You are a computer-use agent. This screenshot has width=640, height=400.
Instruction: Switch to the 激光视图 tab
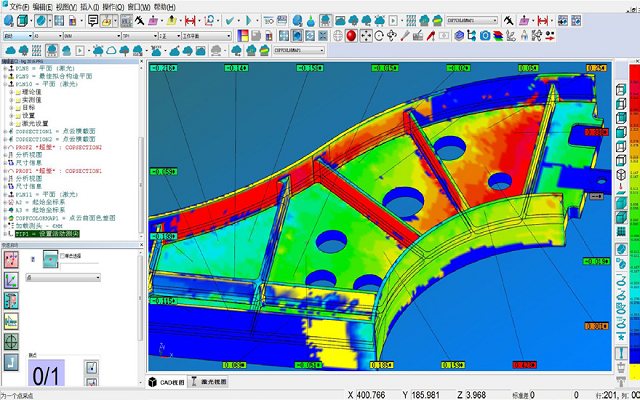point(208,382)
